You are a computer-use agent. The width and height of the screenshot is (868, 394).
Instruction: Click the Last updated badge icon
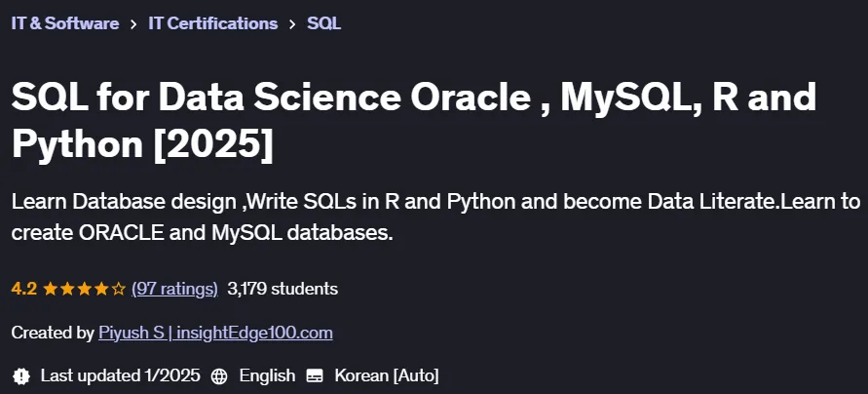click(21, 375)
